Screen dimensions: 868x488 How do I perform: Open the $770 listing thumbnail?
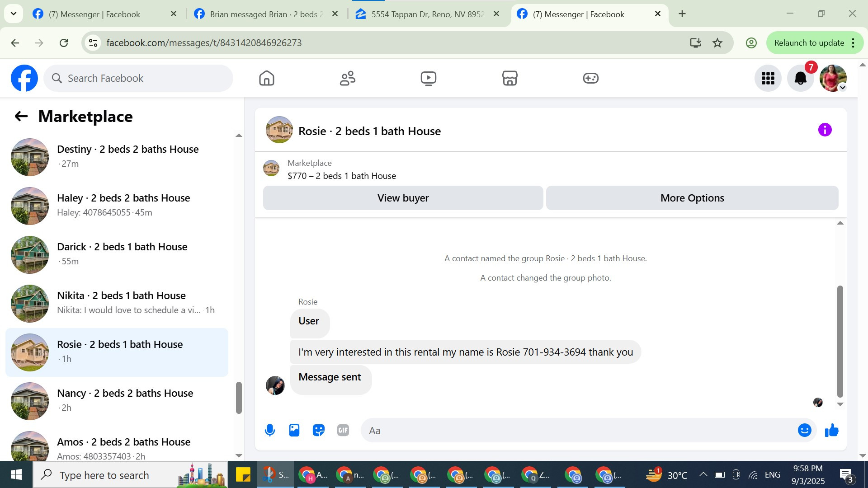(x=271, y=169)
